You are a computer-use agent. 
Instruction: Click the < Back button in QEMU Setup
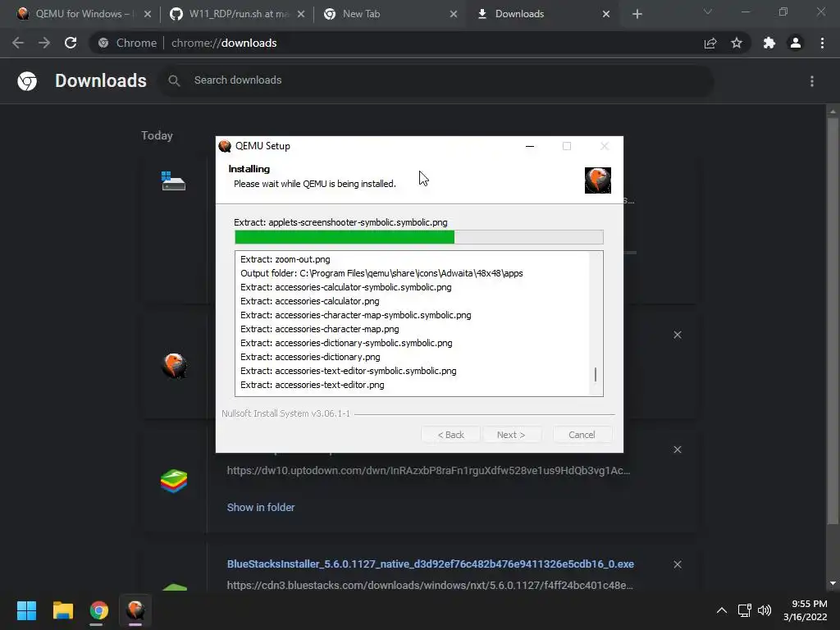tap(450, 435)
